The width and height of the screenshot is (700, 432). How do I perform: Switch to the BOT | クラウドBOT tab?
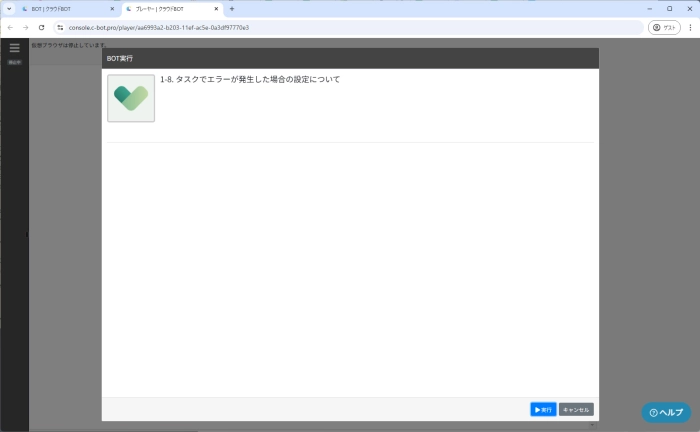pyautogui.click(x=60, y=9)
